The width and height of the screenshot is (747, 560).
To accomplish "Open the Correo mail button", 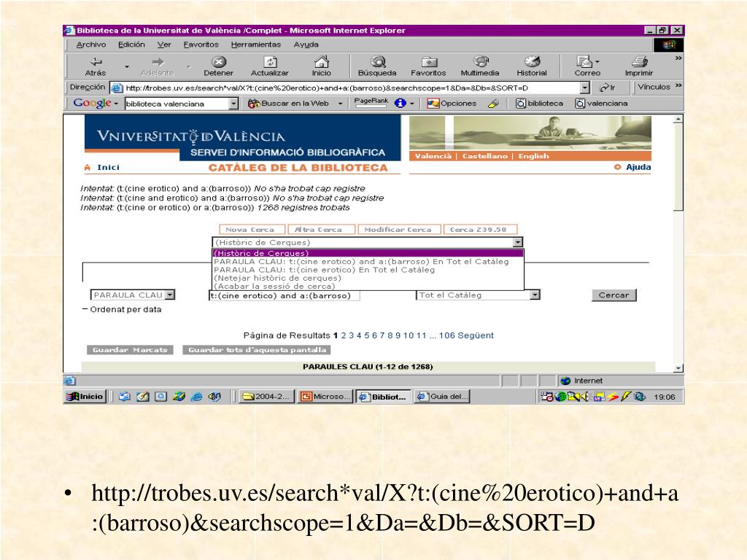I will [587, 66].
